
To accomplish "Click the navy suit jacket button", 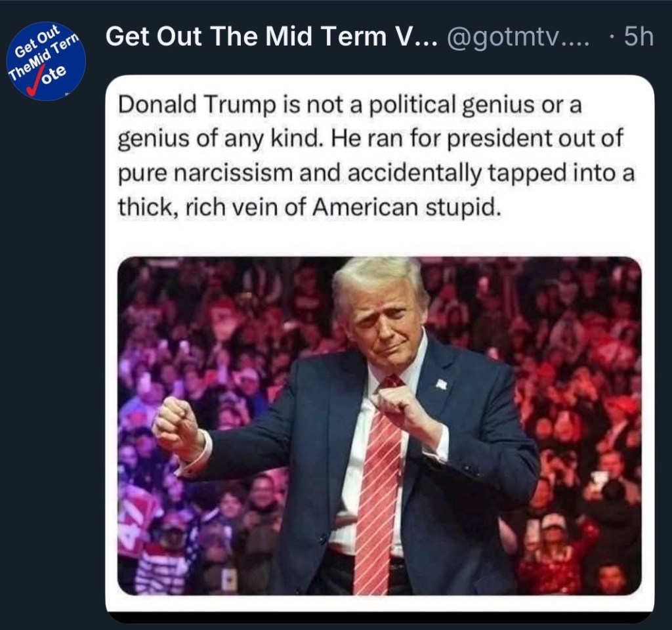I will pyautogui.click(x=322, y=538).
